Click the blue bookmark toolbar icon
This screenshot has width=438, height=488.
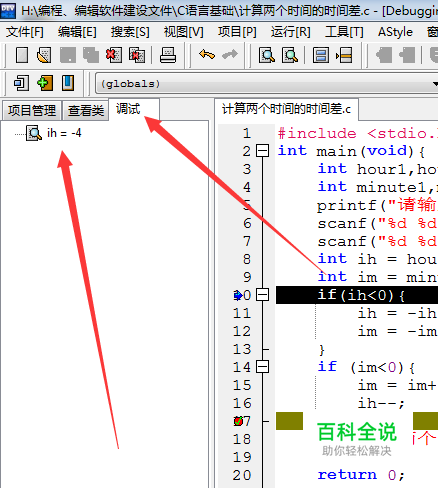68,83
